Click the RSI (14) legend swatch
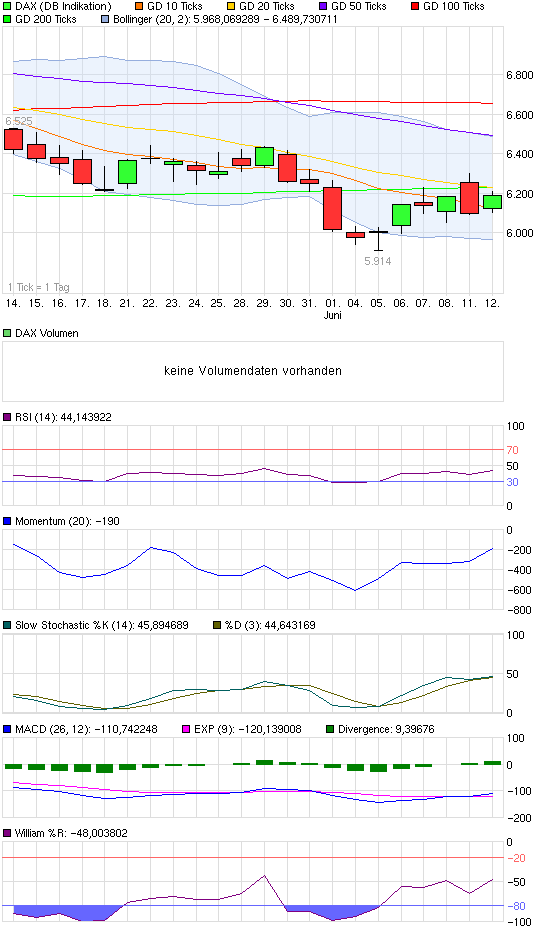Viewport: 545px width, 930px height. click(7, 418)
